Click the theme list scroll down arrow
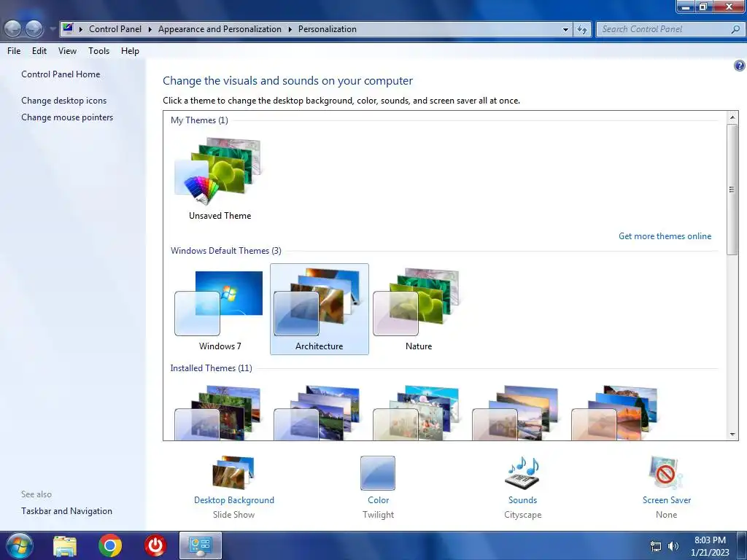The image size is (747, 560). pos(732,435)
